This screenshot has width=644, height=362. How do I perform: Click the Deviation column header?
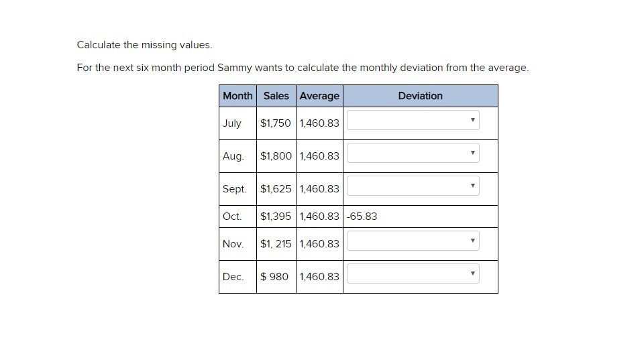pos(420,96)
